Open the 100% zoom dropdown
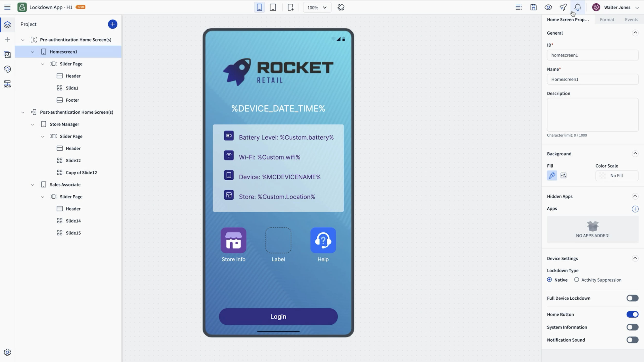Viewport: 644px width, 362px height. (x=317, y=7)
